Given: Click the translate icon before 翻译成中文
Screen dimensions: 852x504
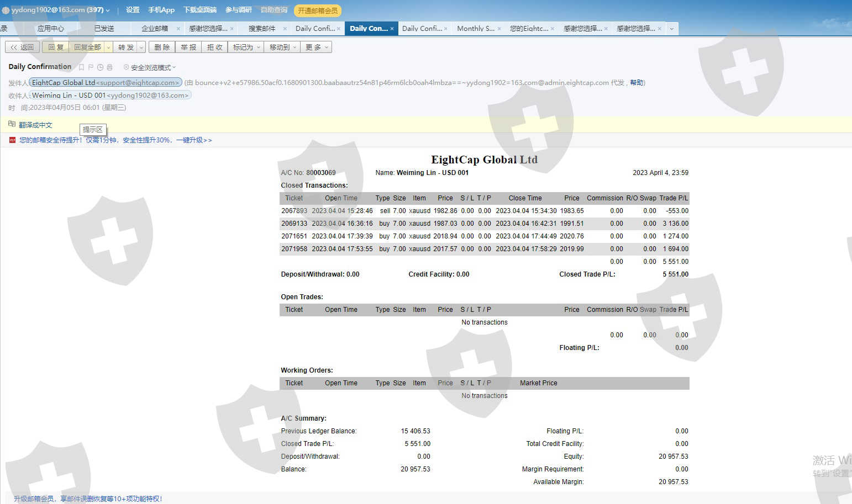Looking at the screenshot, I should (12, 124).
